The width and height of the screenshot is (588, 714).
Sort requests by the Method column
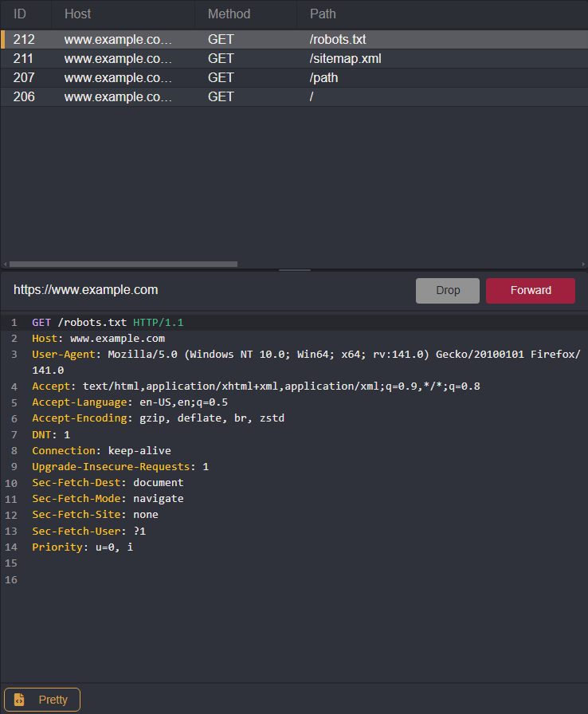tap(229, 14)
